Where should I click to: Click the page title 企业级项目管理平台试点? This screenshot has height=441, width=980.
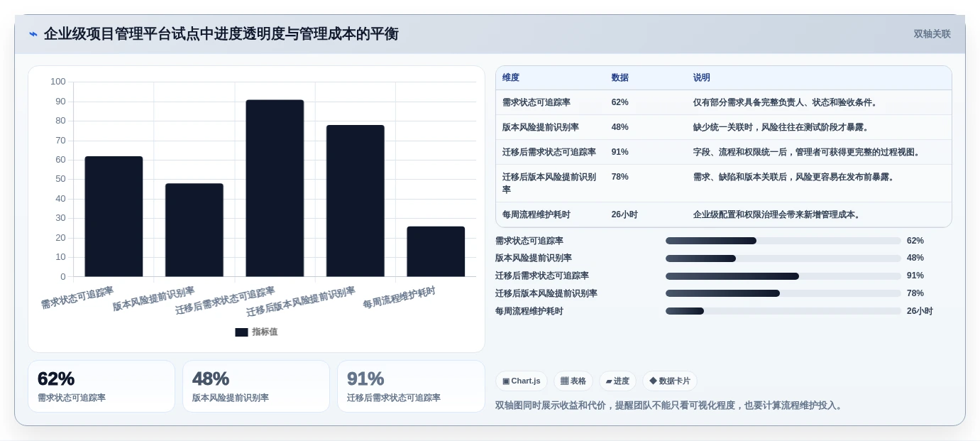pyautogui.click(x=221, y=34)
